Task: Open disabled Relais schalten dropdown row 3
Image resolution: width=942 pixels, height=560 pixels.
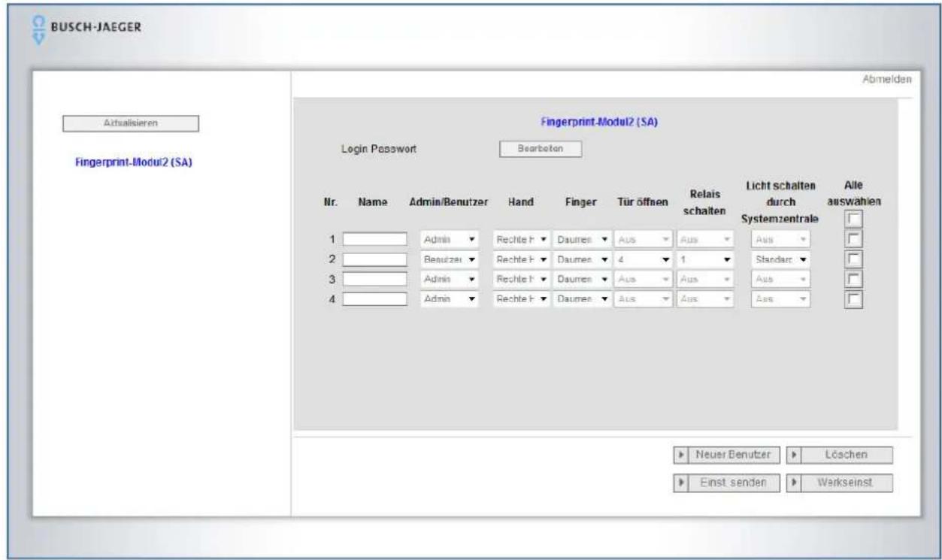Action: click(x=705, y=279)
